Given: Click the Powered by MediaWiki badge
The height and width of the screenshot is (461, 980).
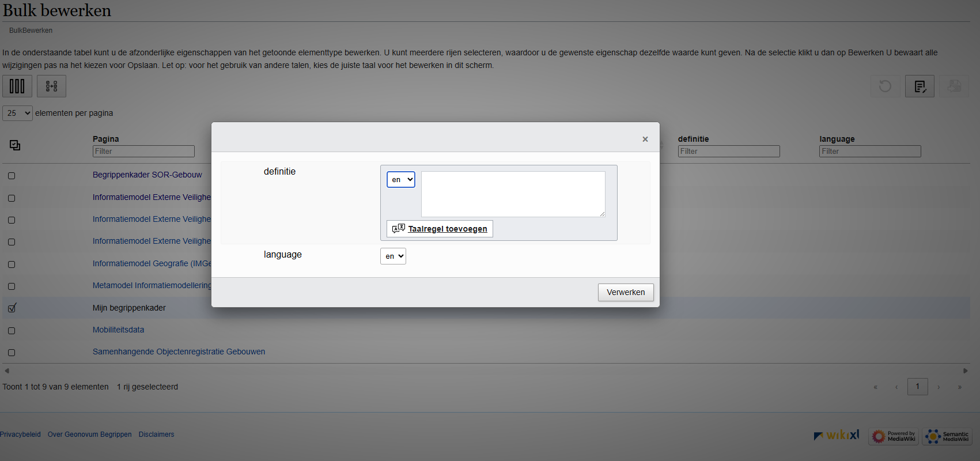Looking at the screenshot, I should coord(894,436).
